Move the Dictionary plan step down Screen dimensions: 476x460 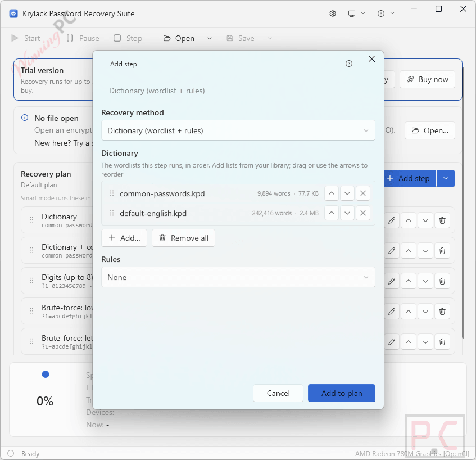click(x=425, y=220)
